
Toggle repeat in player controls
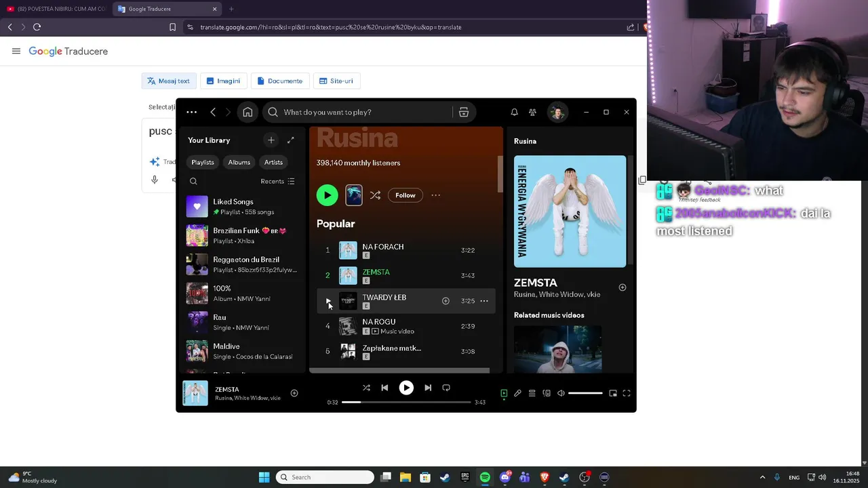click(x=446, y=388)
